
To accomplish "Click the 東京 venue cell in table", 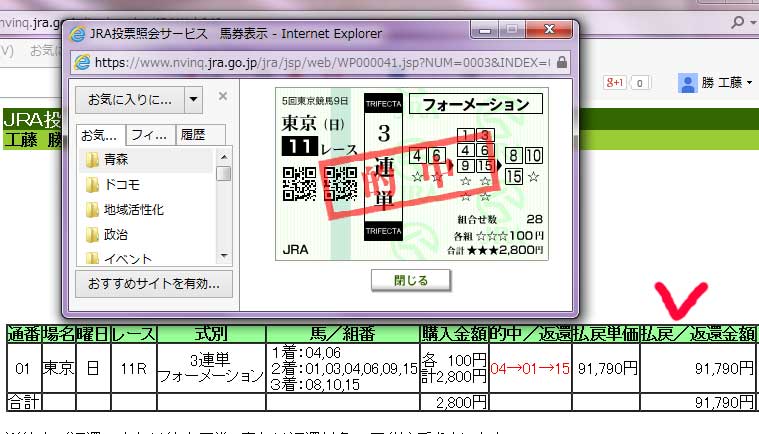I will [x=59, y=368].
